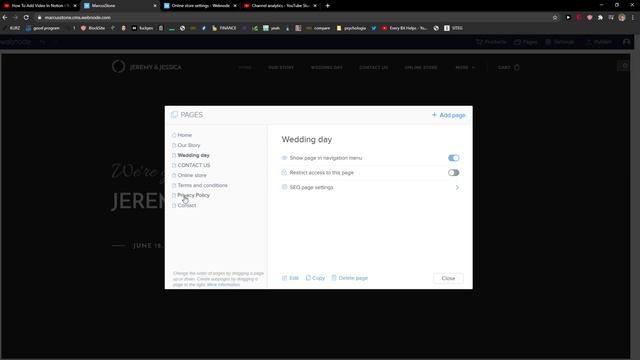Viewport: 640px width, 360px height.
Task: Open Settings in Webnode top bar
Action: [560, 42]
